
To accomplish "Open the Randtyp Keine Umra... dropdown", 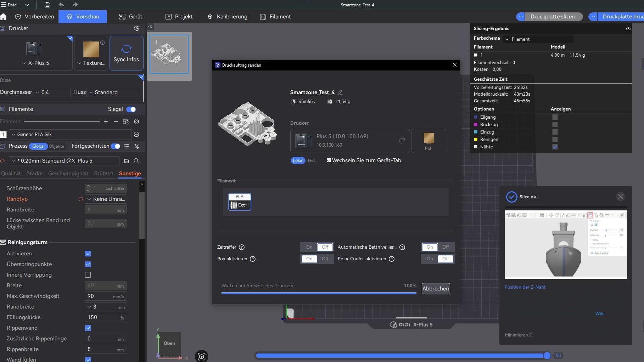I will [106, 199].
